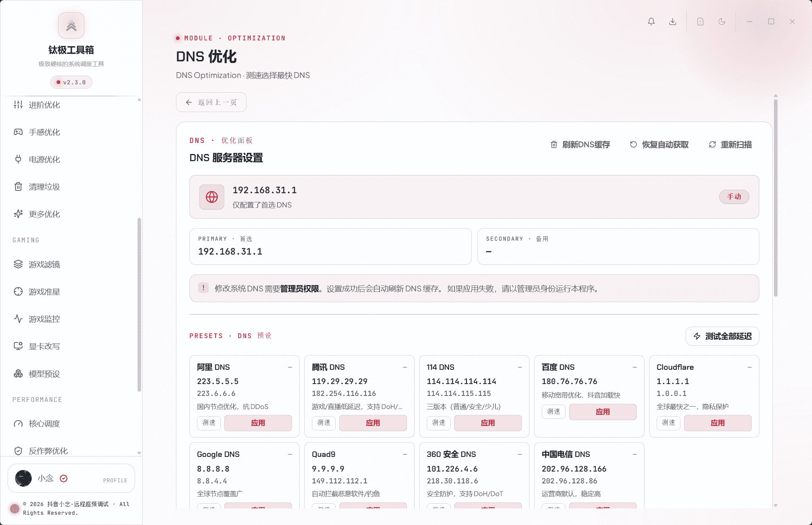Viewport: 812px width, 525px height.
Task: Click the 模型预设 cubes icon
Action: [18, 374]
